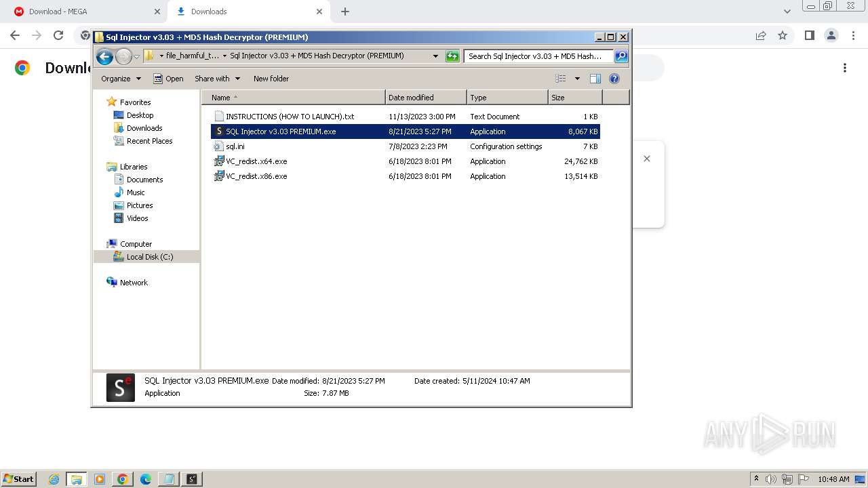Sort by Type column header
The width and height of the screenshot is (868, 488).
(507, 98)
